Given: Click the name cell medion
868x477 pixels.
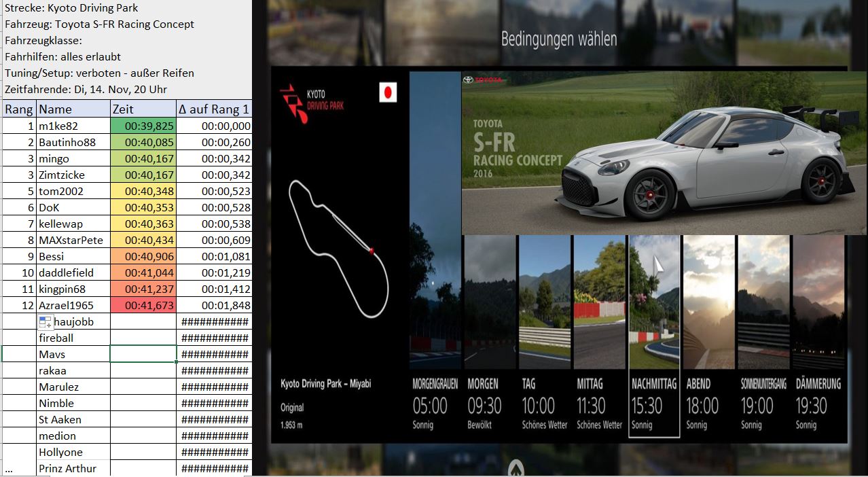Looking at the screenshot, I should click(x=73, y=436).
